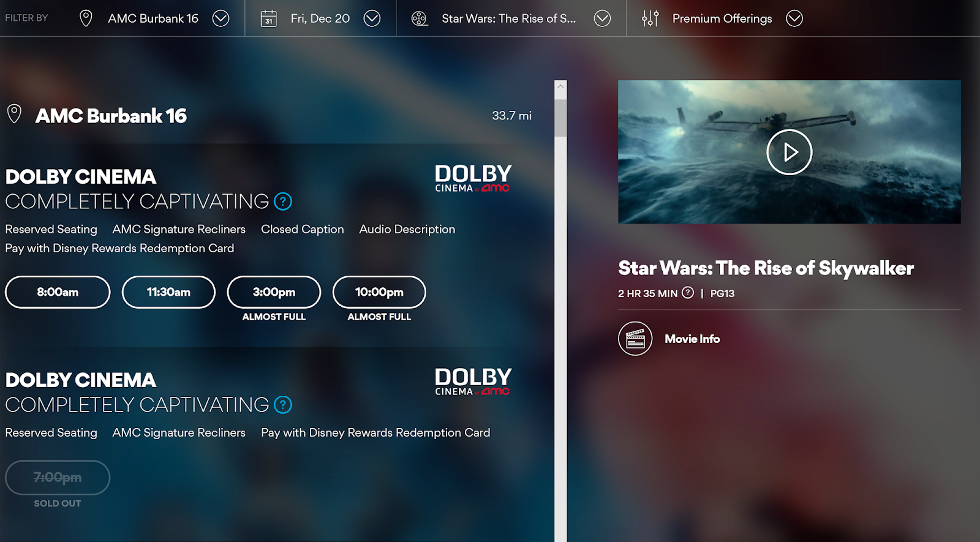
Task: Click the film reel icon in filter bar
Action: point(419,18)
